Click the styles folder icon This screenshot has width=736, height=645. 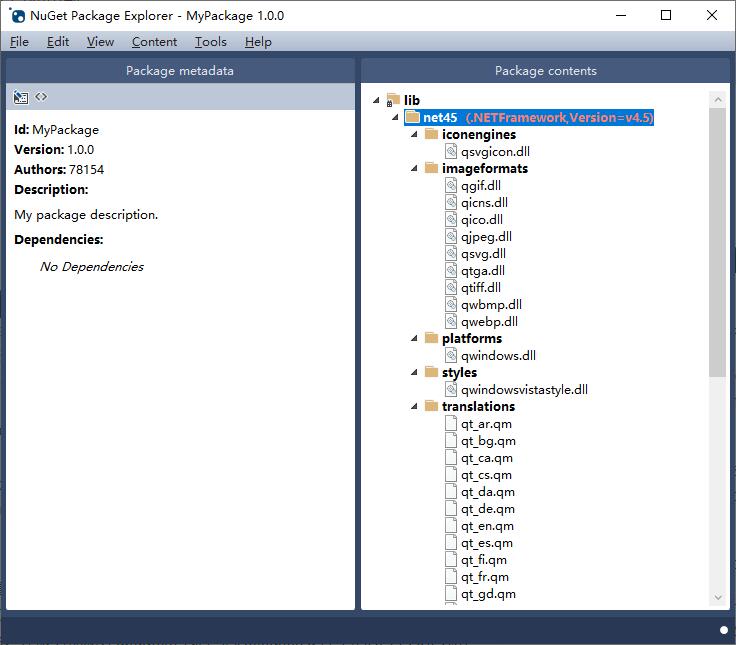click(x=431, y=372)
